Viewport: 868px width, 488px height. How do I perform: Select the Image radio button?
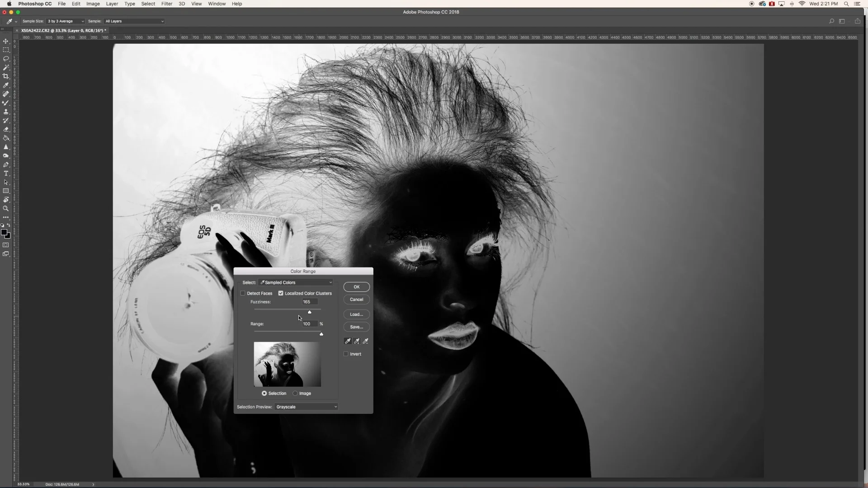tap(295, 393)
